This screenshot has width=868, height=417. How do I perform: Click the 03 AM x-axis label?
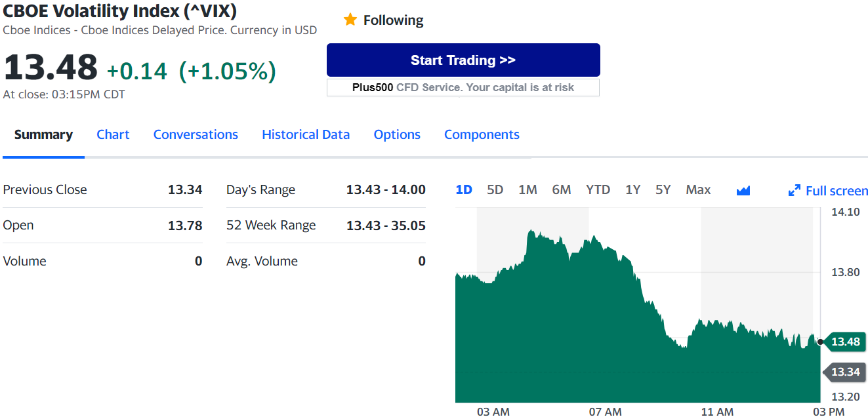pyautogui.click(x=493, y=412)
